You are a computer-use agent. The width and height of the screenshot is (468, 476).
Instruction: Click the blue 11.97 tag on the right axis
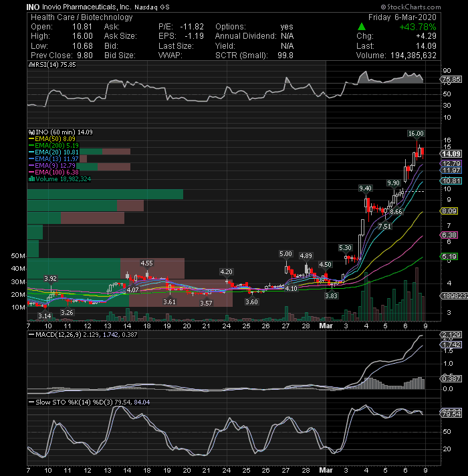click(x=451, y=170)
